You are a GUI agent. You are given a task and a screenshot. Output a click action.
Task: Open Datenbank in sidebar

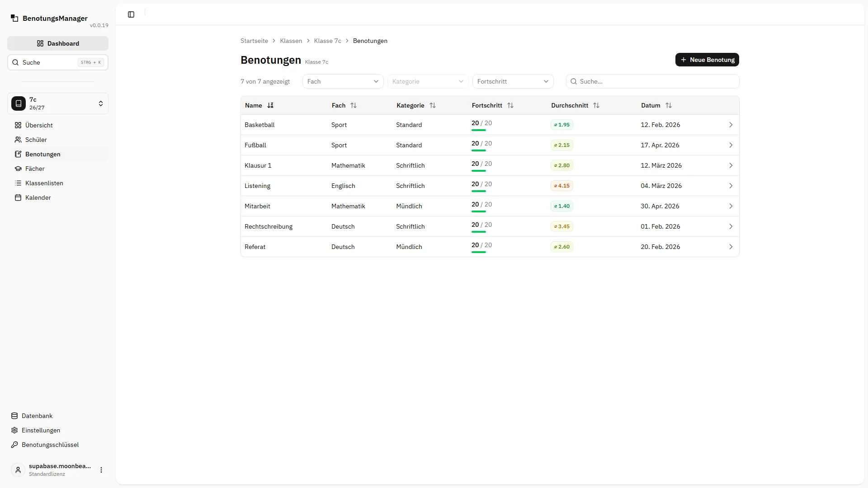click(x=58, y=416)
